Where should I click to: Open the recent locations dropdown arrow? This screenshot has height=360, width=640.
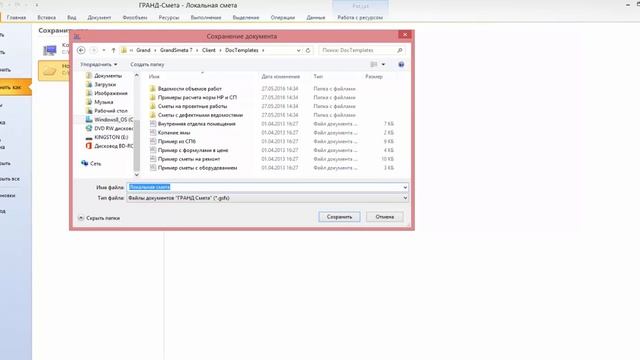(x=104, y=50)
